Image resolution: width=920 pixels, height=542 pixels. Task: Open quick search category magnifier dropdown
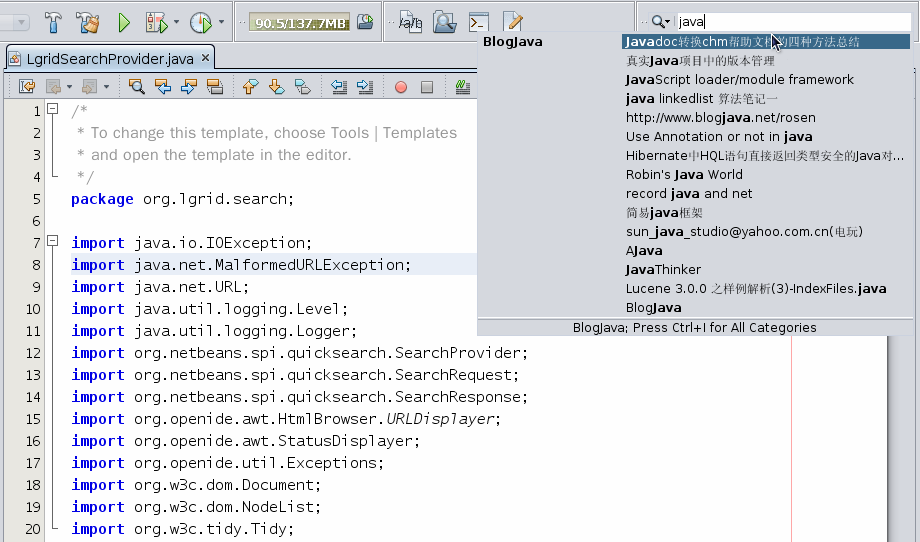point(661,22)
